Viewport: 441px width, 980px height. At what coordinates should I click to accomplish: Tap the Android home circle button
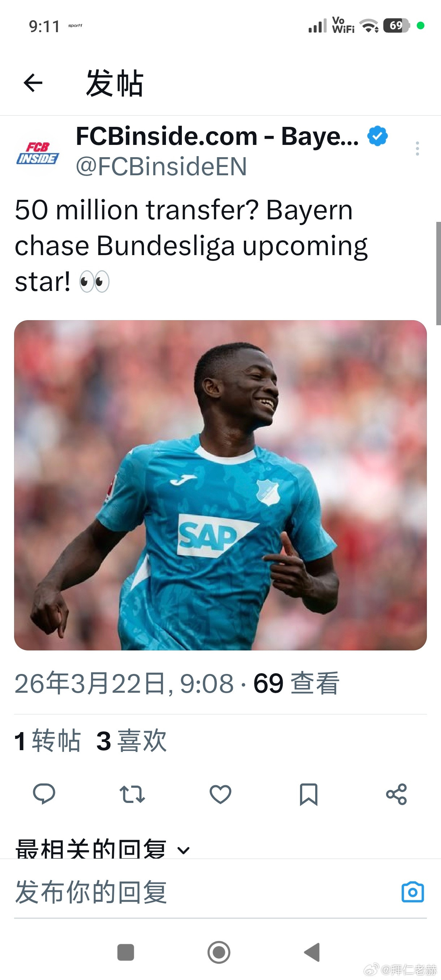click(x=219, y=952)
